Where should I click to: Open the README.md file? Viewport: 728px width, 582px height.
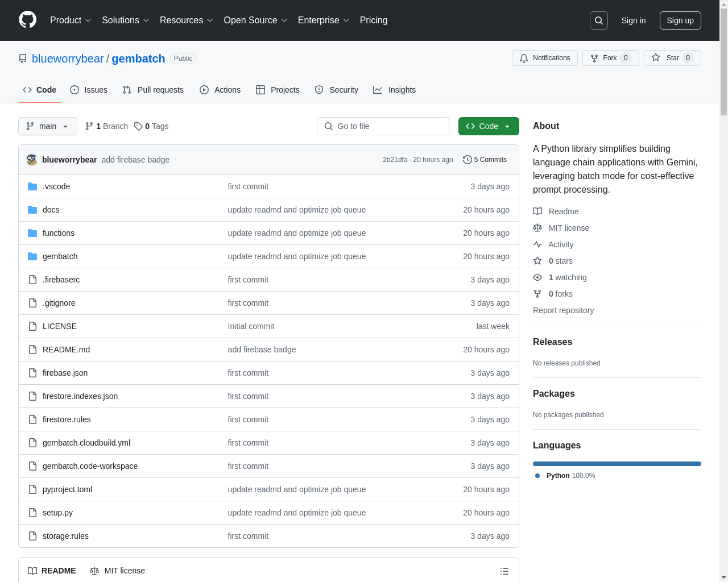(x=66, y=350)
